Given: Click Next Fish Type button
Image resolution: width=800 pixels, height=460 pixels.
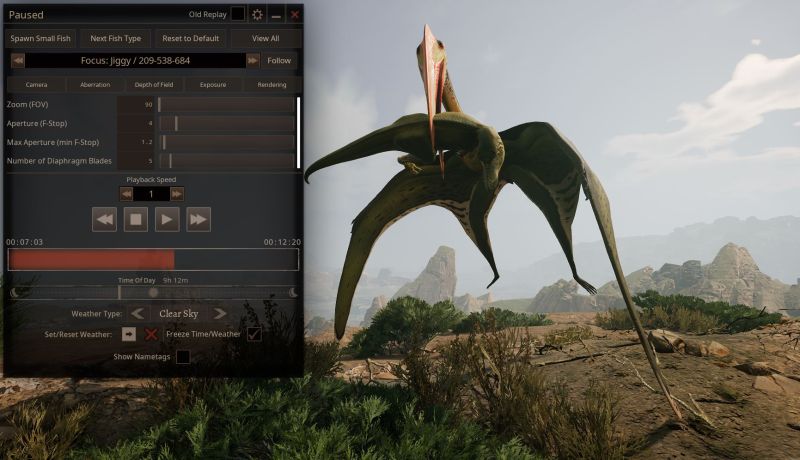Looking at the screenshot, I should click(116, 38).
